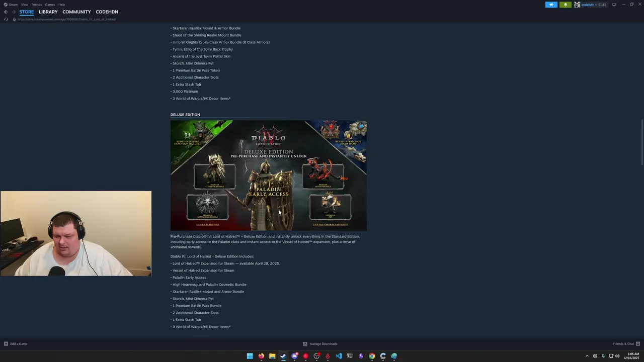Image resolution: width=644 pixels, height=362 pixels.
Task: Click '1 Premium Battle Pass Token' line
Action: point(196,70)
